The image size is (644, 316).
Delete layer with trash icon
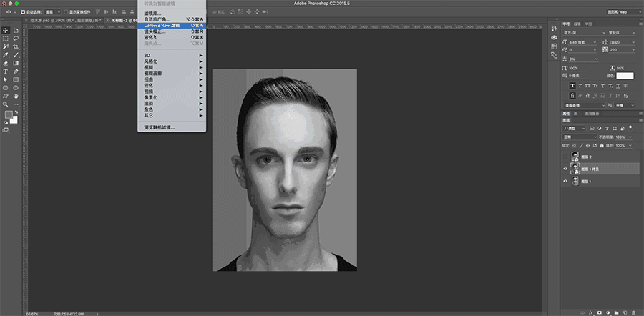[633, 312]
